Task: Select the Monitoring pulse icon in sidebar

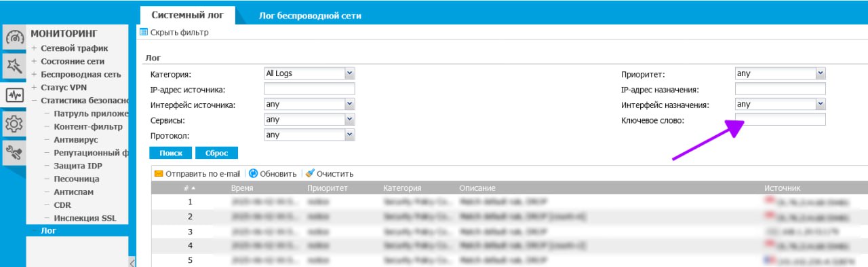Action: (14, 95)
